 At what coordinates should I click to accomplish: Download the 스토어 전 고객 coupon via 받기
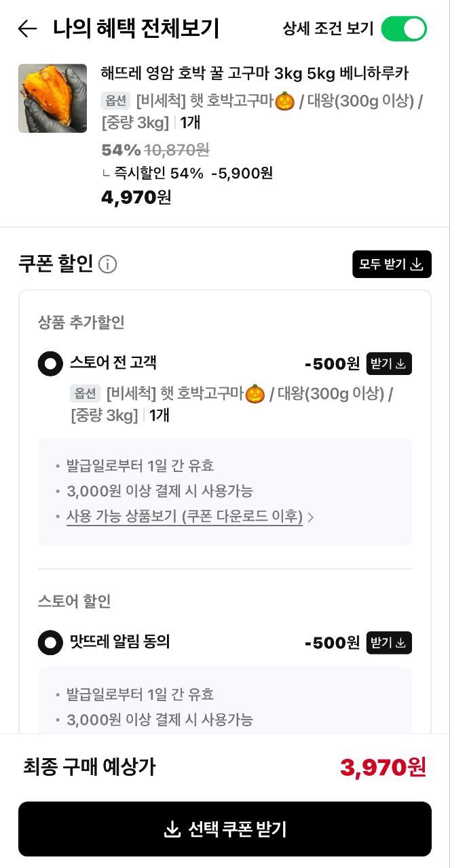[389, 364]
